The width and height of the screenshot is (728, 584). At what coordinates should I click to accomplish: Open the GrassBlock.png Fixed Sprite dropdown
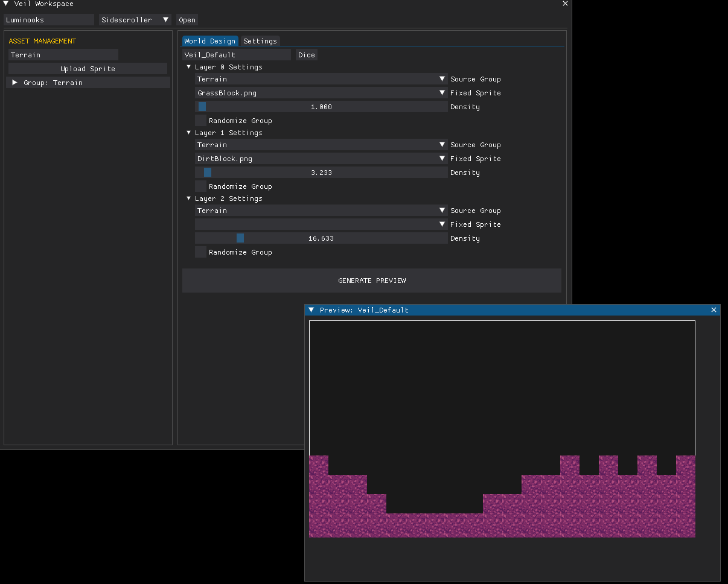click(x=321, y=93)
